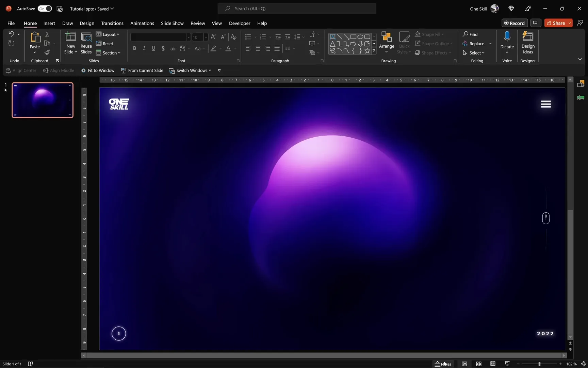Image resolution: width=588 pixels, height=368 pixels.
Task: Toggle the Notes pane button
Action: coord(443,364)
